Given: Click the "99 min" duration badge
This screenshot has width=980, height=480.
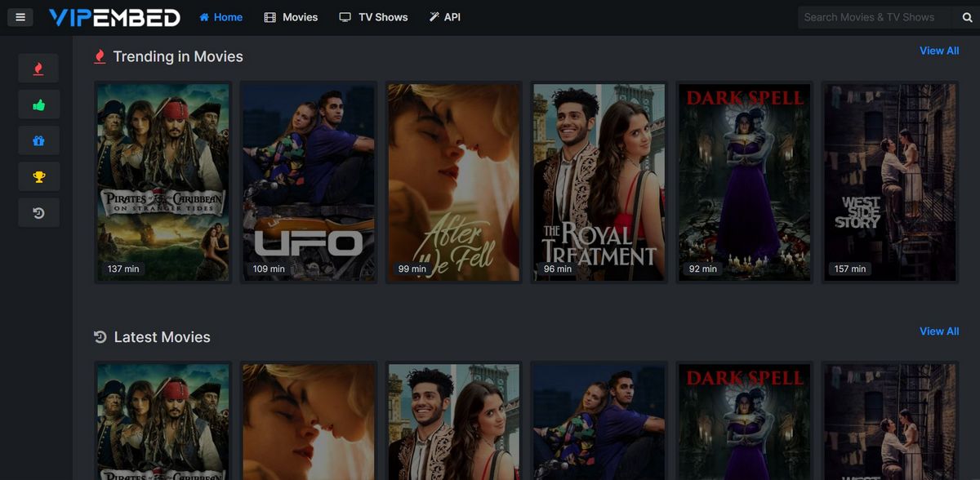Looking at the screenshot, I should coord(412,269).
